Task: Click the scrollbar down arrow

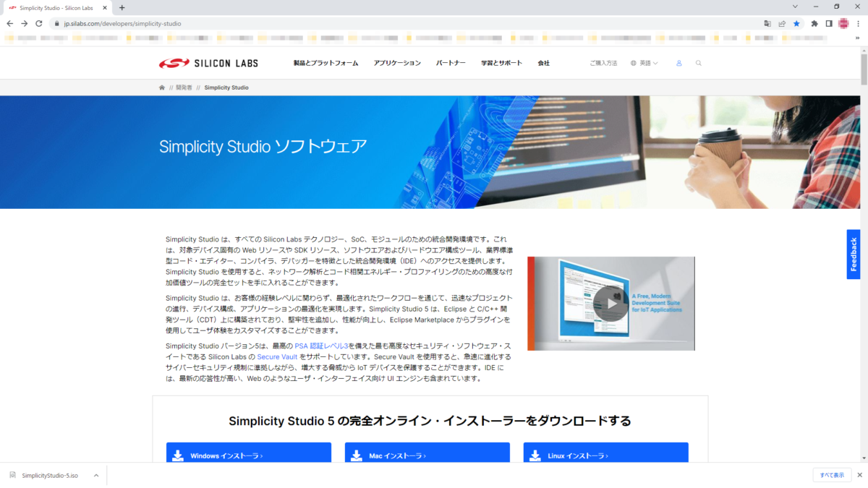Action: tap(864, 458)
